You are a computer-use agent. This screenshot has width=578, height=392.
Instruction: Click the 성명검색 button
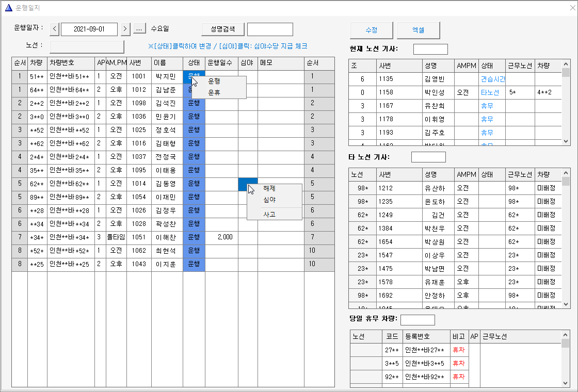coord(222,29)
